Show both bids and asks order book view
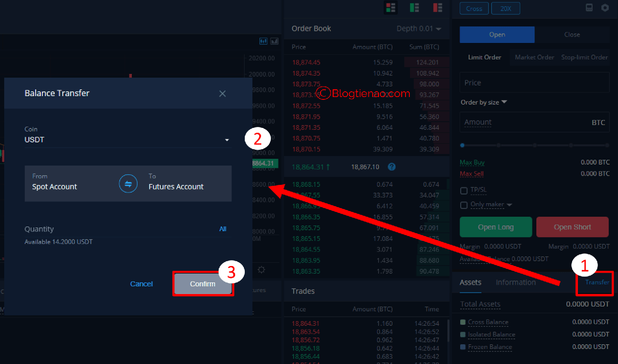618x364 pixels. tap(391, 7)
